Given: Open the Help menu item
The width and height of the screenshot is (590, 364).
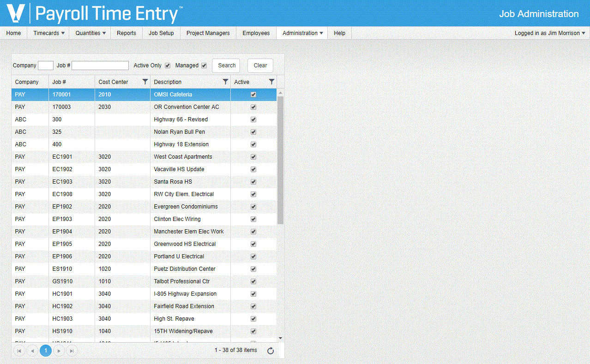Looking at the screenshot, I should [340, 33].
